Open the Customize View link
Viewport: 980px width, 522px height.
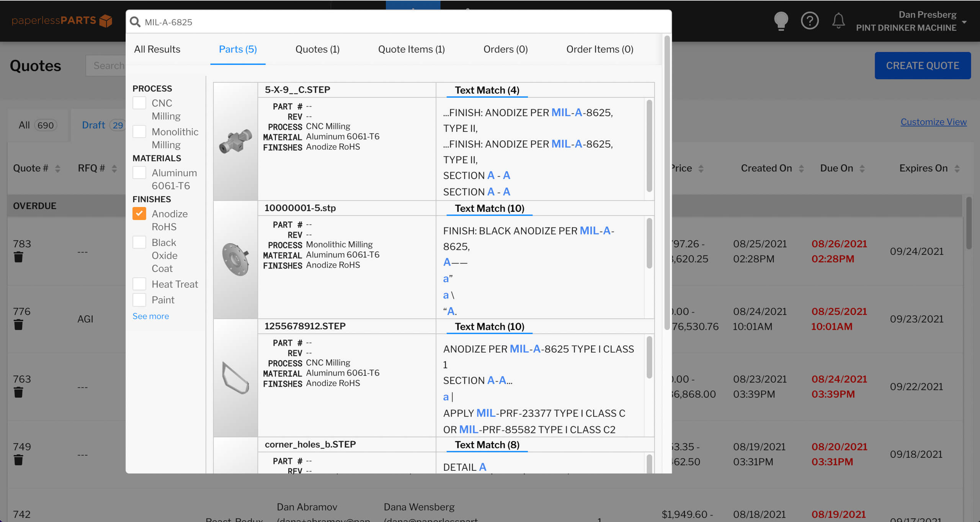pos(933,122)
